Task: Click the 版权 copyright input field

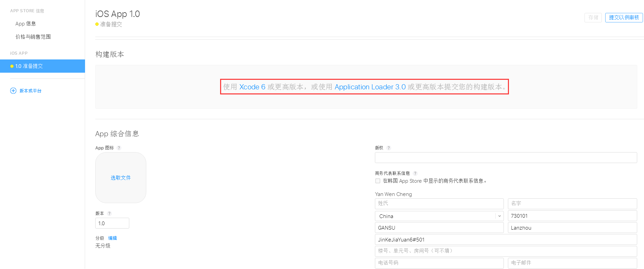Action: 506,158
